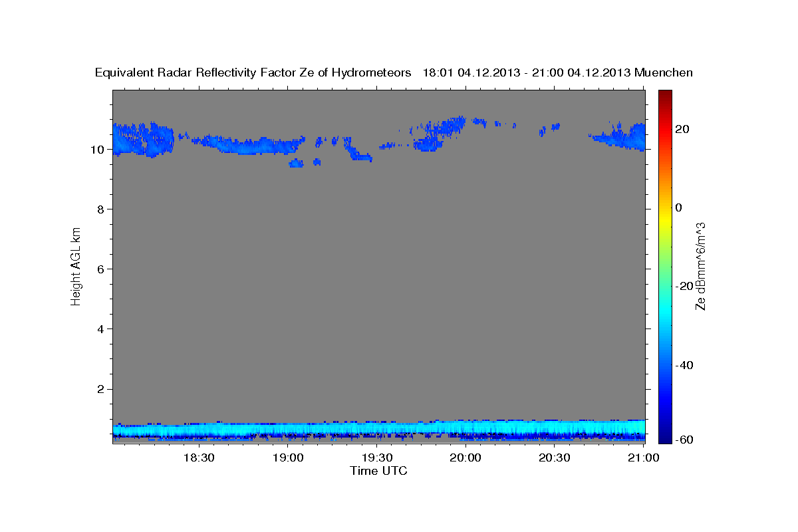
Task: Click the cyan low-level cloud band near the ground
Action: click(x=378, y=429)
